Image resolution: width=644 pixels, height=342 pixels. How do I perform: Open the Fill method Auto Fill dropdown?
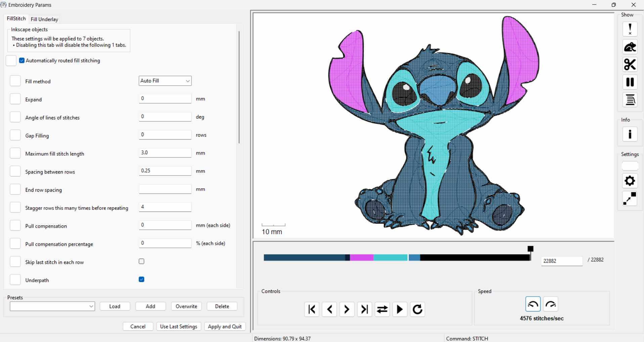[x=165, y=81]
